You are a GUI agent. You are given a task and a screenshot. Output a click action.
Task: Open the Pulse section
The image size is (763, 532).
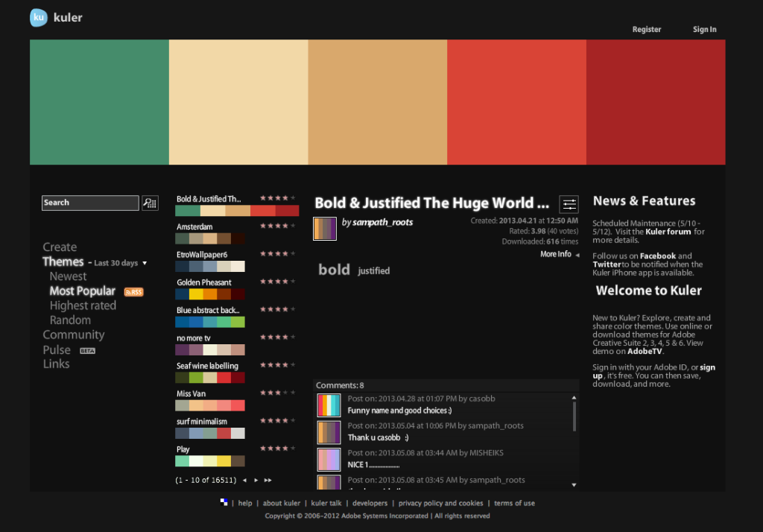tap(57, 349)
